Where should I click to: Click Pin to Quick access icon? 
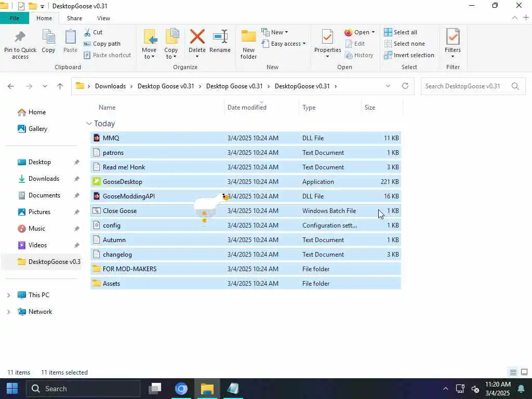point(20,44)
